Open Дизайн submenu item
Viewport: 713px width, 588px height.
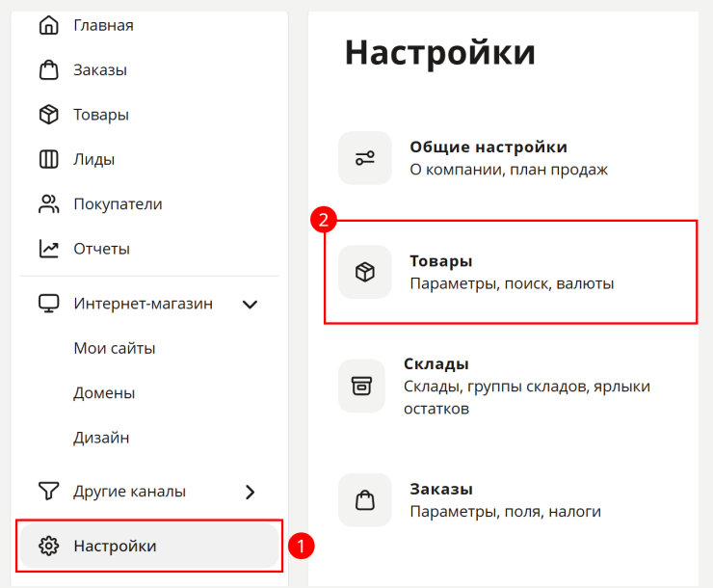(x=101, y=438)
